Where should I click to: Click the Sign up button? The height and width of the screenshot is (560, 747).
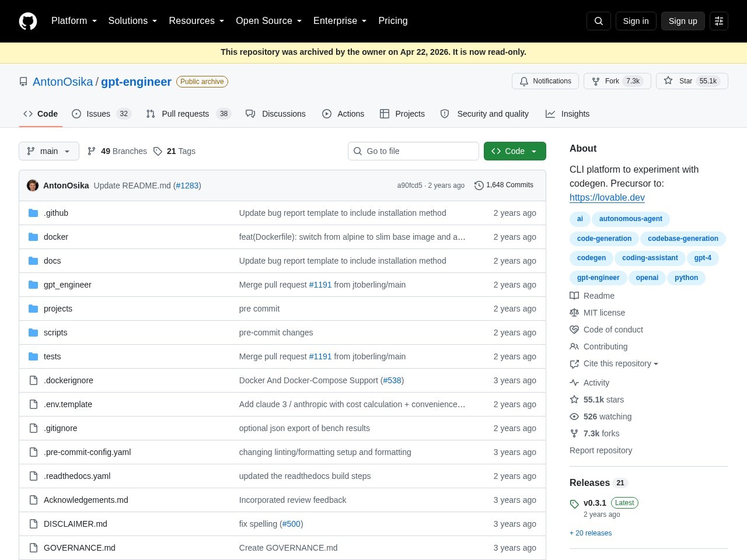click(683, 21)
